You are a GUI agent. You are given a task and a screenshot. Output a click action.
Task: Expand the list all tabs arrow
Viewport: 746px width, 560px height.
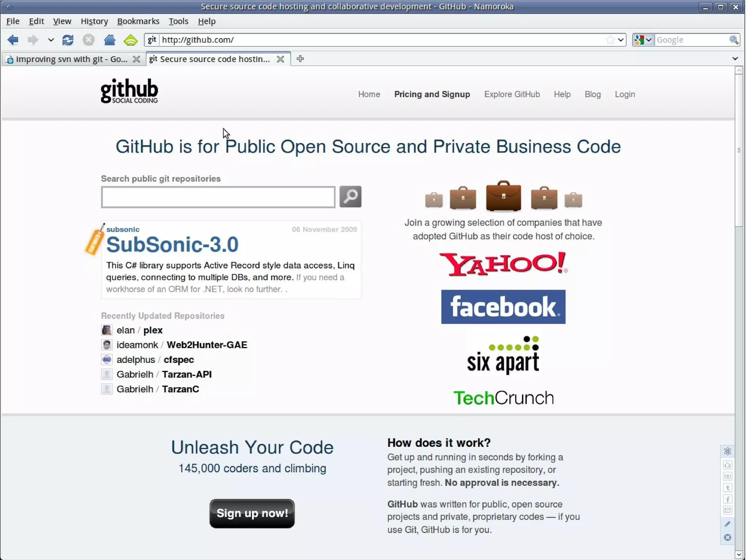click(x=735, y=59)
